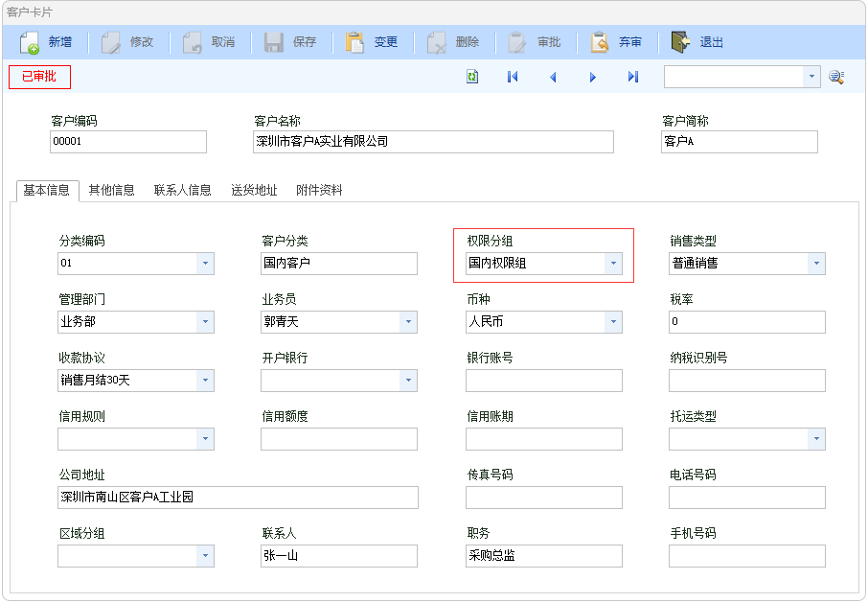Go to the previous record

[553, 77]
